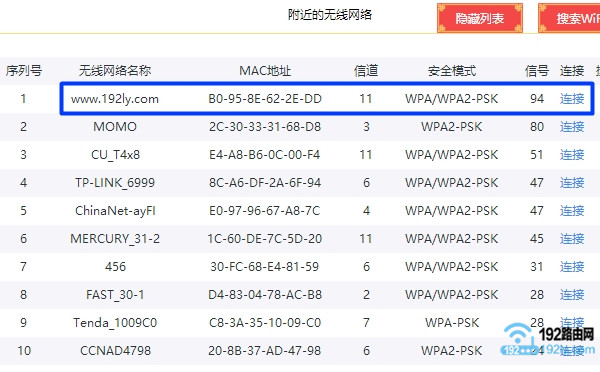Image resolution: width=600 pixels, height=372 pixels.
Task: Click channel 3 in the MOMO row
Action: (x=366, y=127)
